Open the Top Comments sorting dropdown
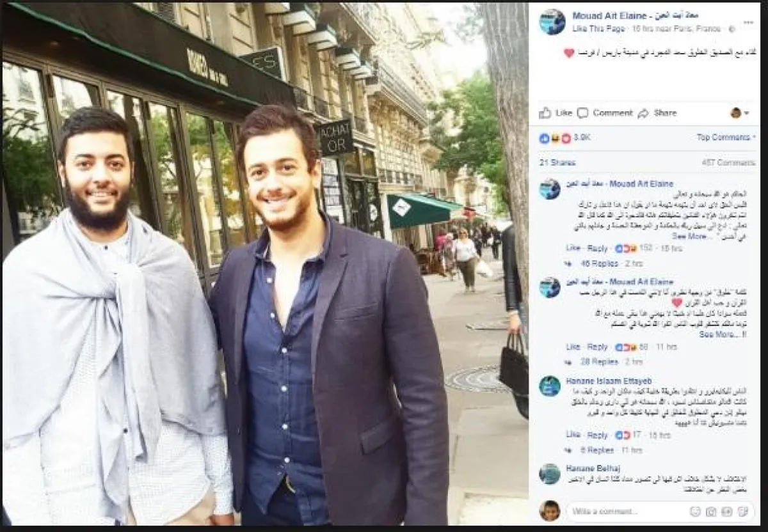Viewport: 768px width, 532px height. (x=726, y=137)
